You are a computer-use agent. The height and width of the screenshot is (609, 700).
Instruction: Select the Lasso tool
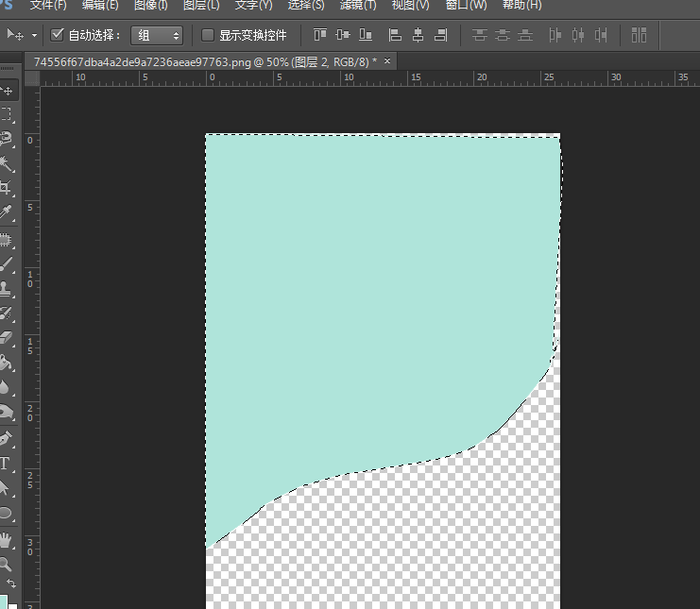(x=7, y=138)
